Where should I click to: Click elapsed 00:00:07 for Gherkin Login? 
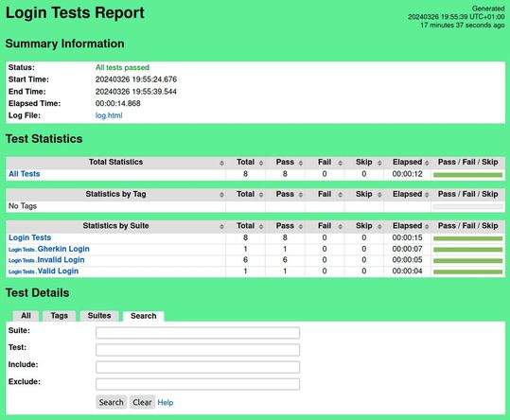pyautogui.click(x=407, y=249)
